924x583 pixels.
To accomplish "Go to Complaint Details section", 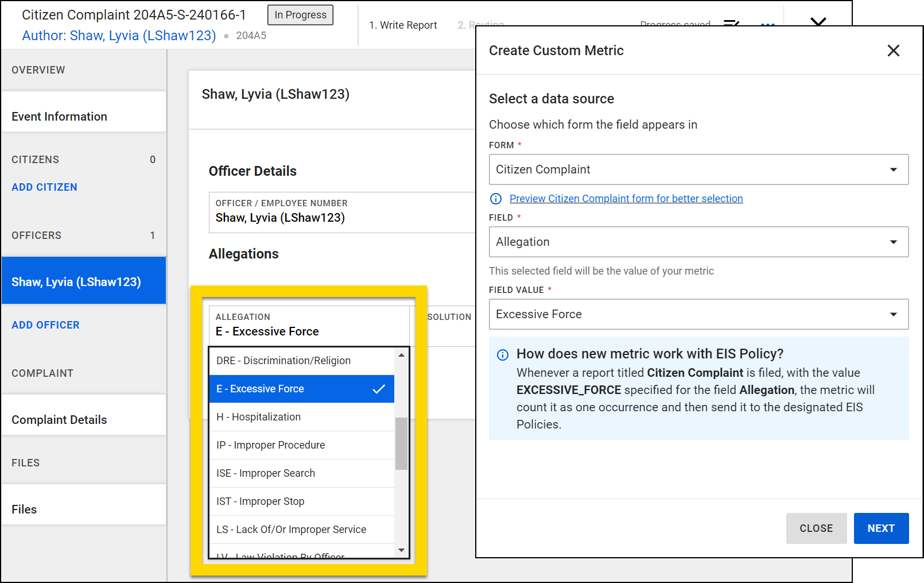I will pyautogui.click(x=59, y=420).
